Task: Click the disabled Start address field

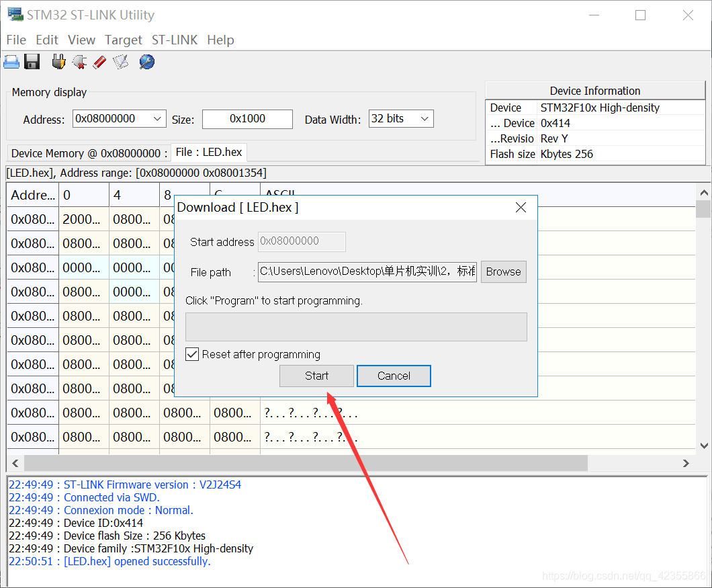Action: pyautogui.click(x=302, y=241)
